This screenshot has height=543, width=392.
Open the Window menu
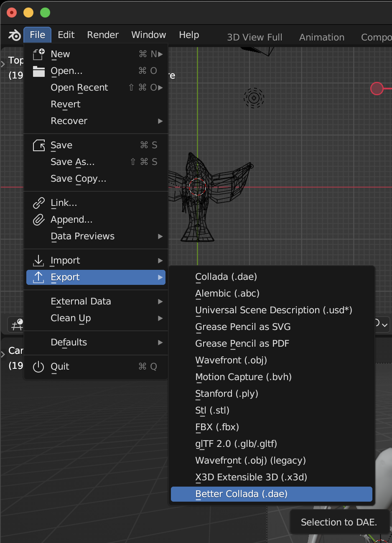149,35
